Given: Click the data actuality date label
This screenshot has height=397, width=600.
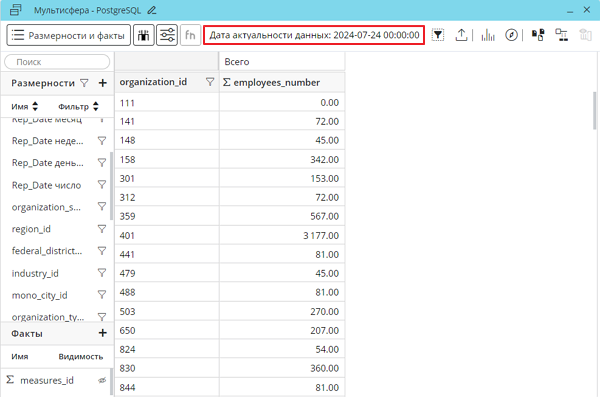Looking at the screenshot, I should point(314,35).
